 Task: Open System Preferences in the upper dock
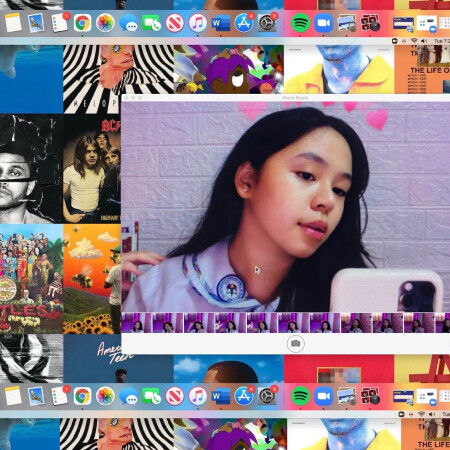[x=267, y=23]
